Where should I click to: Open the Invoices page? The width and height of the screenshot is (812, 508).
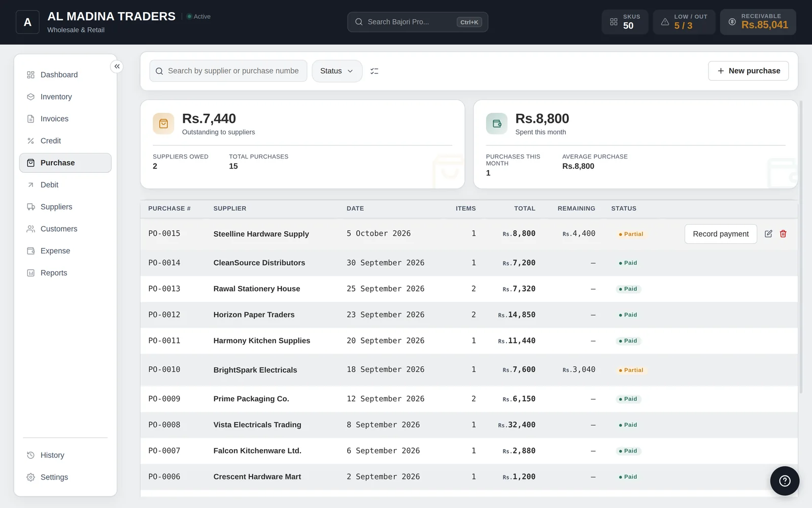click(65, 119)
